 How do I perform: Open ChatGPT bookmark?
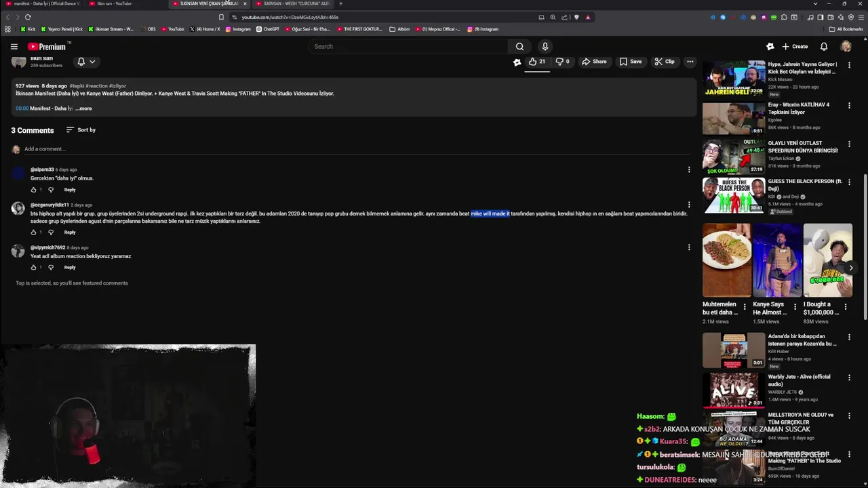pyautogui.click(x=268, y=29)
